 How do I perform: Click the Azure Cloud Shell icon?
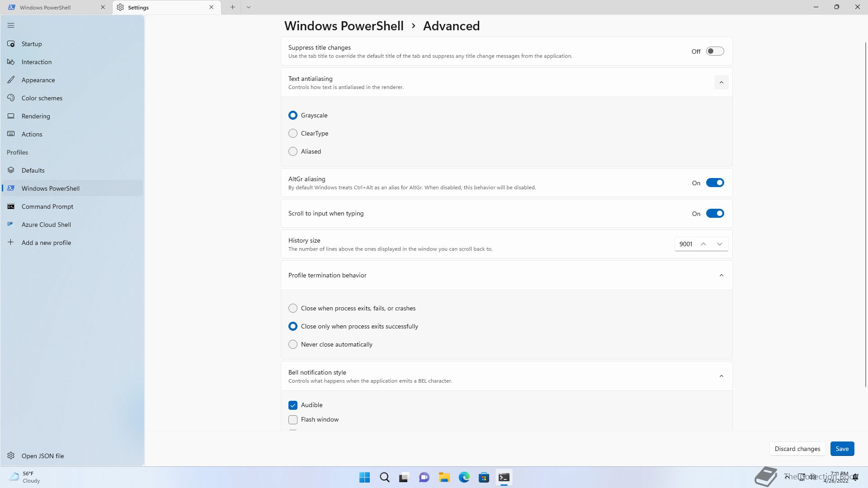pos(11,225)
